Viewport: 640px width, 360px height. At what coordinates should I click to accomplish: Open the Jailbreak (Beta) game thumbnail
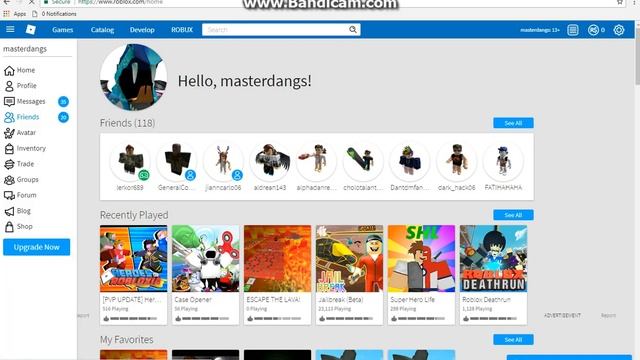[x=349, y=258]
